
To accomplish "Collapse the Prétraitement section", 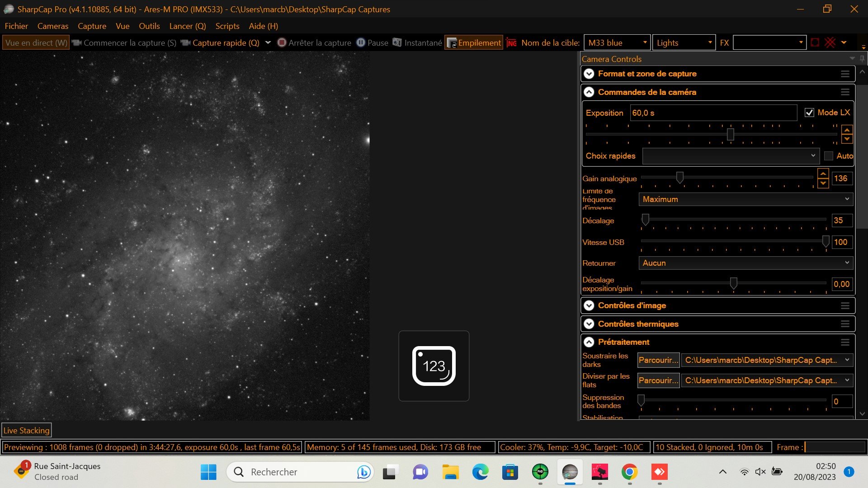I will coord(589,342).
